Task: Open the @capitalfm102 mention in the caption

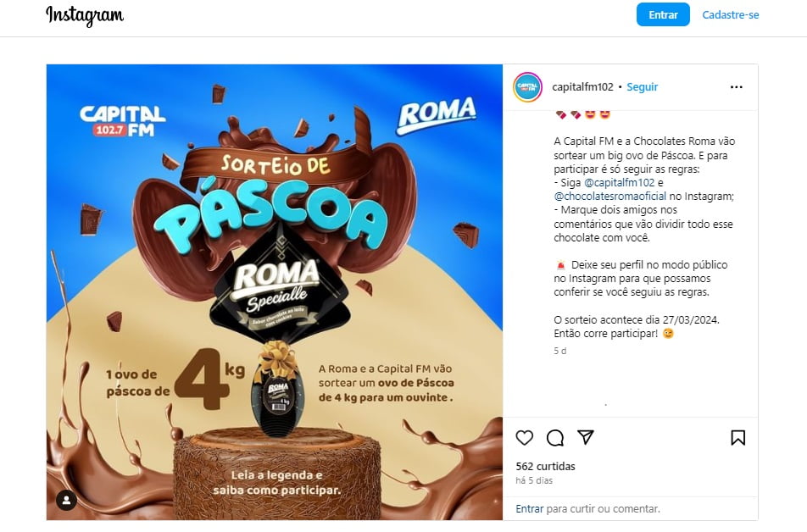Action: click(619, 182)
